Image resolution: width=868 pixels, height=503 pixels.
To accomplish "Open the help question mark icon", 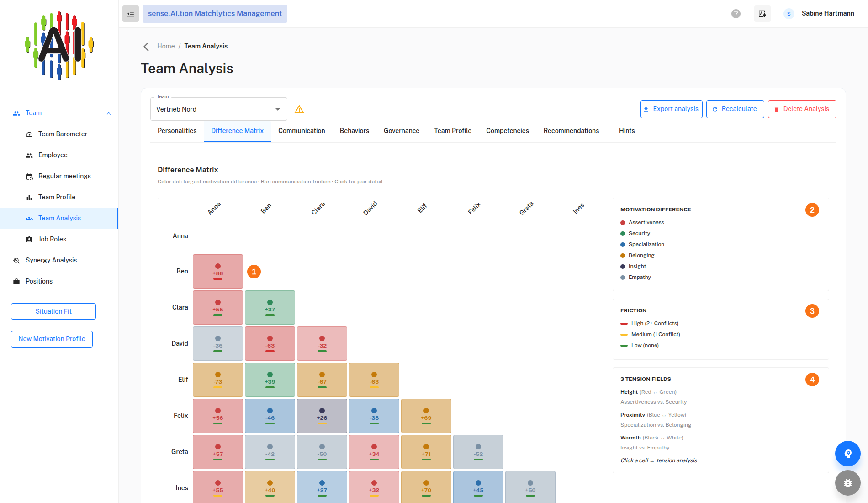I will coord(736,14).
